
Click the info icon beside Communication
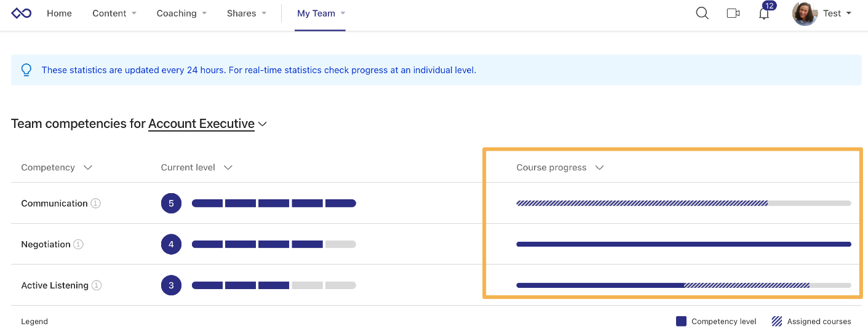click(95, 203)
